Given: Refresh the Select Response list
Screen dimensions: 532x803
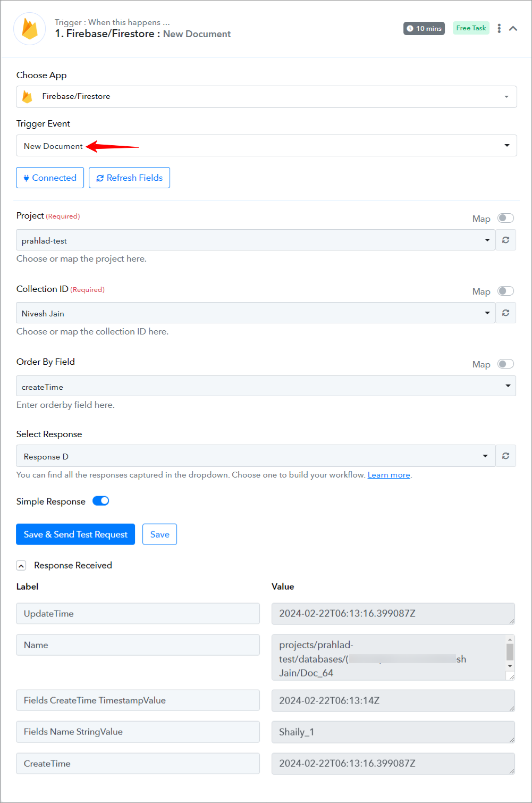Looking at the screenshot, I should point(505,456).
